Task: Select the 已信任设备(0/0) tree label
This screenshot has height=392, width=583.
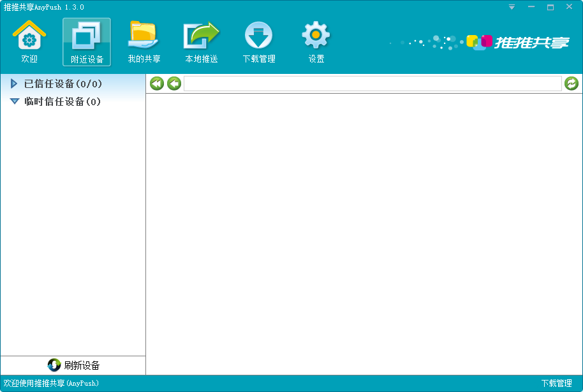Action: pos(63,84)
